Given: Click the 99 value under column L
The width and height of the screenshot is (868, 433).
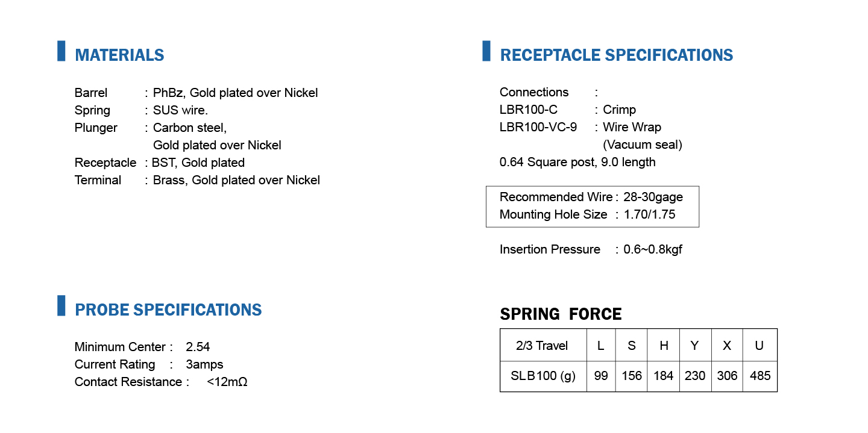Looking at the screenshot, I should tap(601, 376).
